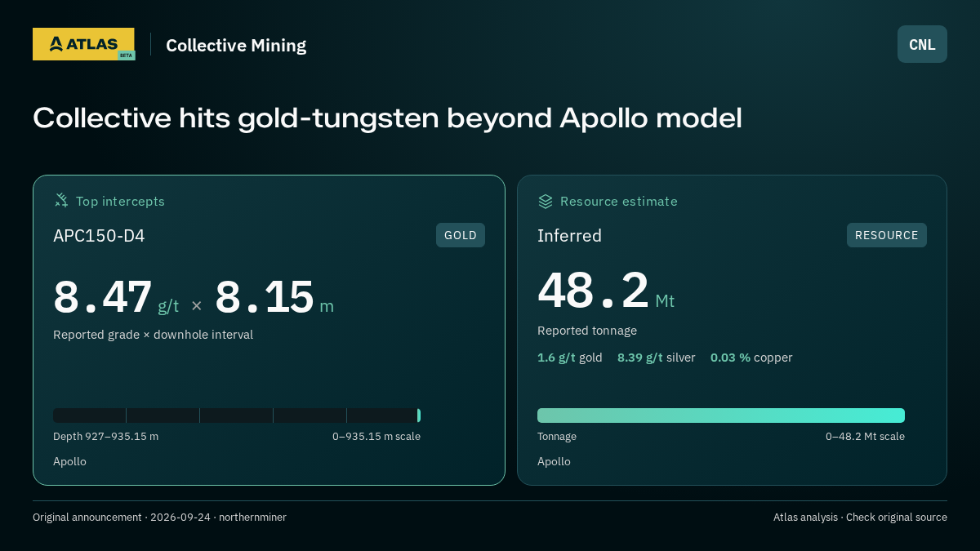Click the Atlas logo badge
980x551 pixels.
pyautogui.click(x=83, y=44)
